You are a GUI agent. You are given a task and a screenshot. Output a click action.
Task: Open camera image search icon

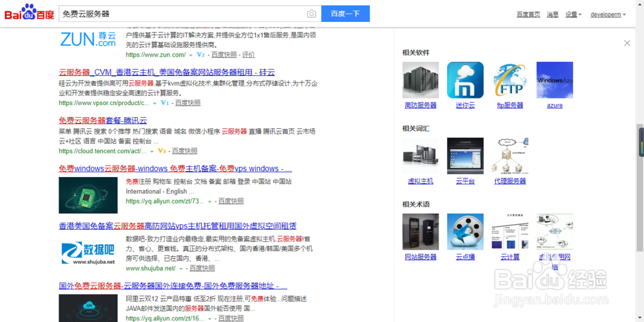pos(311,14)
